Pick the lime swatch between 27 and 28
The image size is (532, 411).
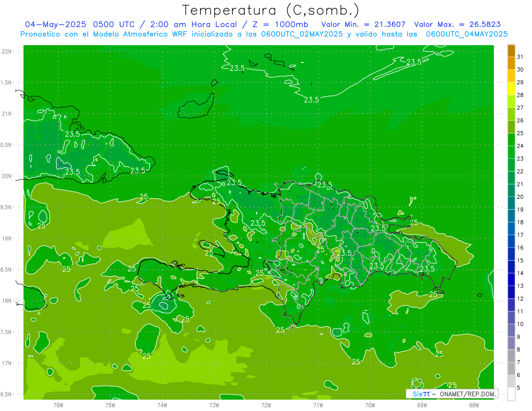511,102
